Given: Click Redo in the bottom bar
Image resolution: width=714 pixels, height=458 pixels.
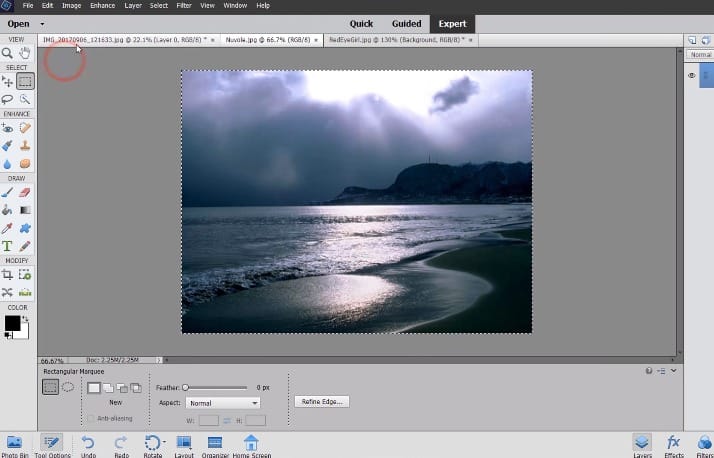Looking at the screenshot, I should [x=121, y=446].
